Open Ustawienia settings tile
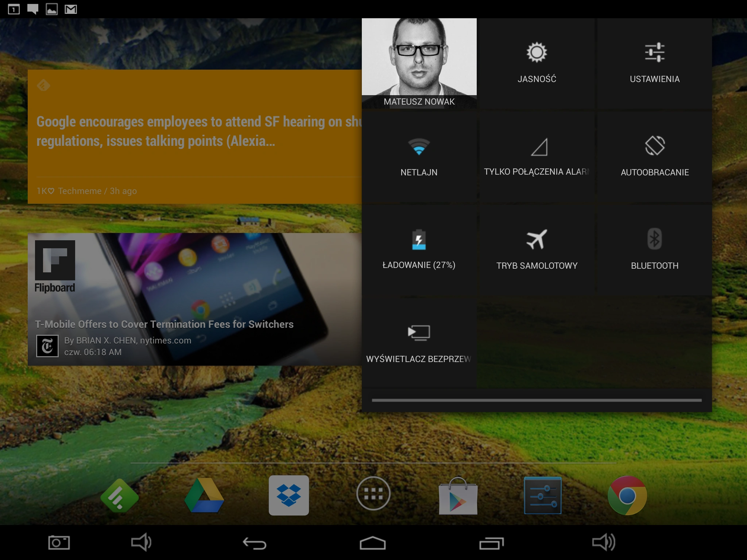Viewport: 747px width, 560px height. (655, 63)
